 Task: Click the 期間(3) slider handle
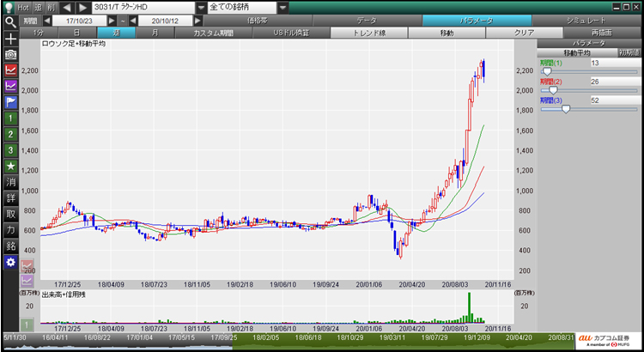point(566,110)
